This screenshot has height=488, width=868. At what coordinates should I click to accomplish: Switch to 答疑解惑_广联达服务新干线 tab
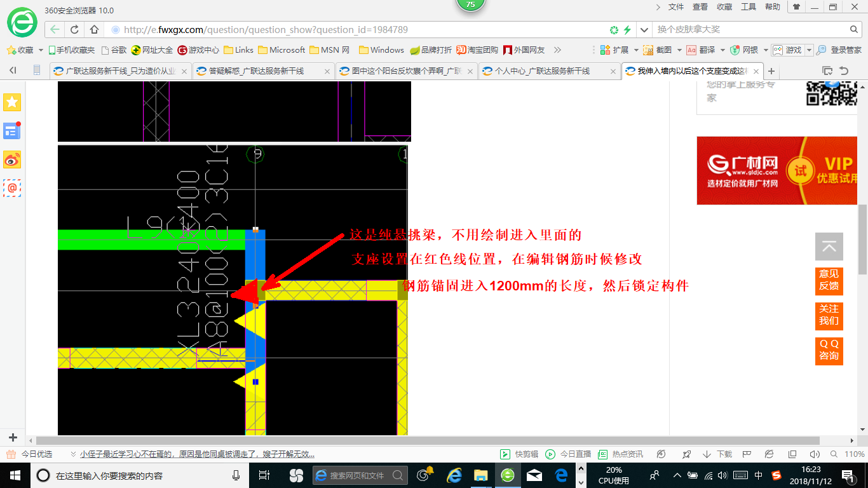(263, 71)
